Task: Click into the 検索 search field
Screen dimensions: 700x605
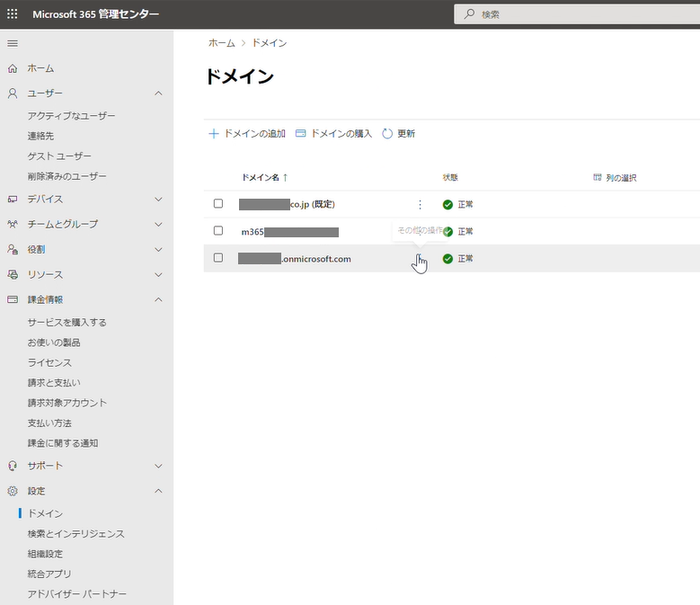Action: (x=577, y=14)
